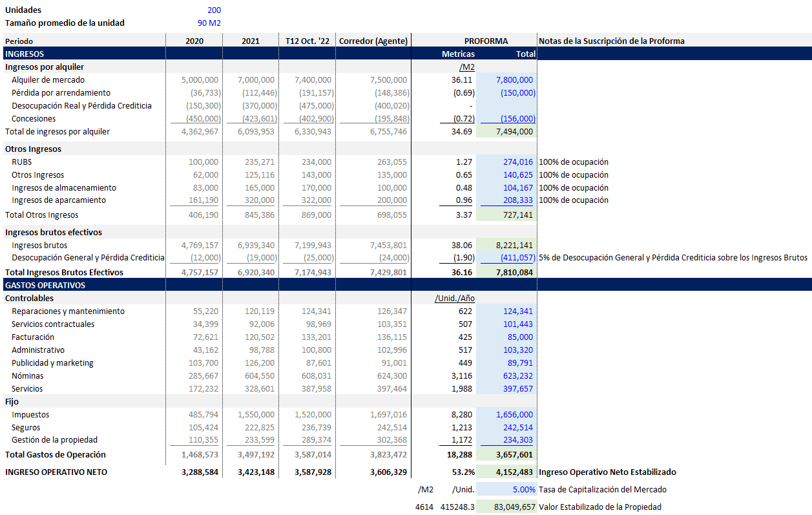812x515 pixels.
Task: Select the proforma Impuestos value 1,656,000
Action: [x=514, y=415]
